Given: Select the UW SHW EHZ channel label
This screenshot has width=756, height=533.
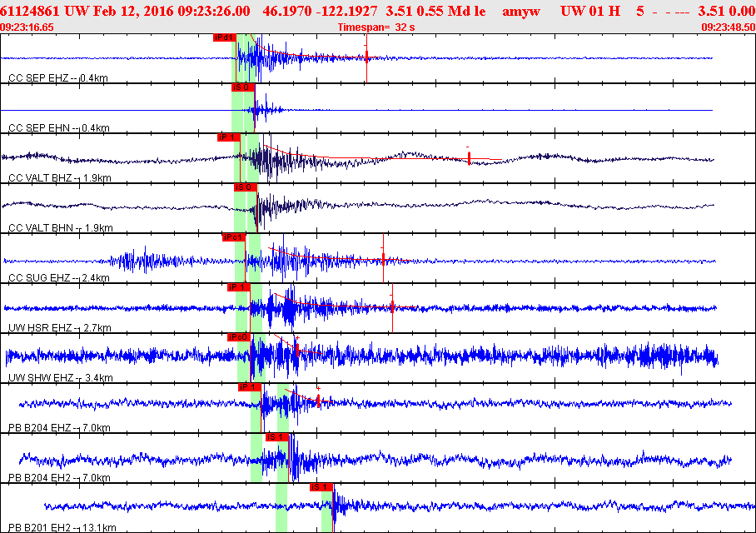Looking at the screenshot, I should (x=60, y=378).
